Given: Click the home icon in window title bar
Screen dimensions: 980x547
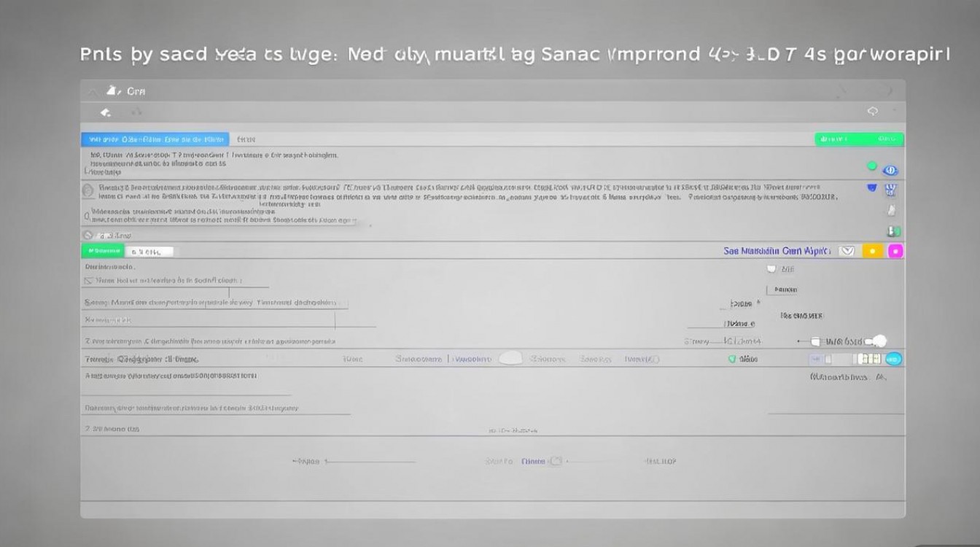Looking at the screenshot, I should (x=112, y=90).
